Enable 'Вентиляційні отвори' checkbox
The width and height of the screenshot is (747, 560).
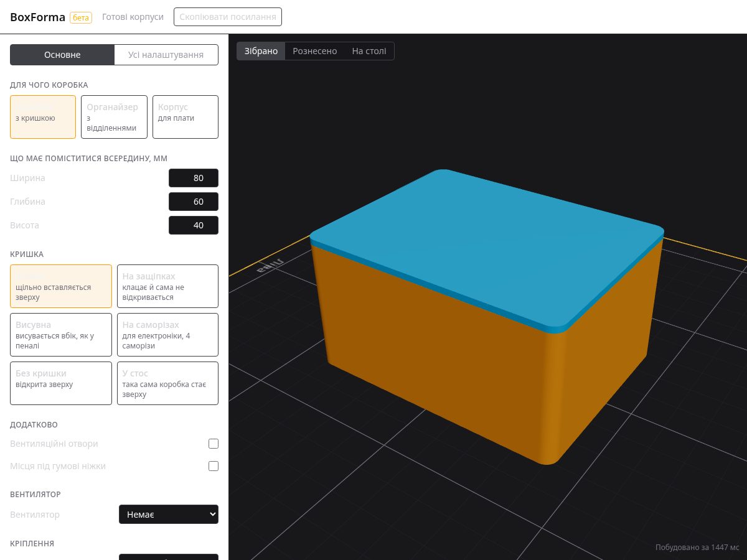214,444
